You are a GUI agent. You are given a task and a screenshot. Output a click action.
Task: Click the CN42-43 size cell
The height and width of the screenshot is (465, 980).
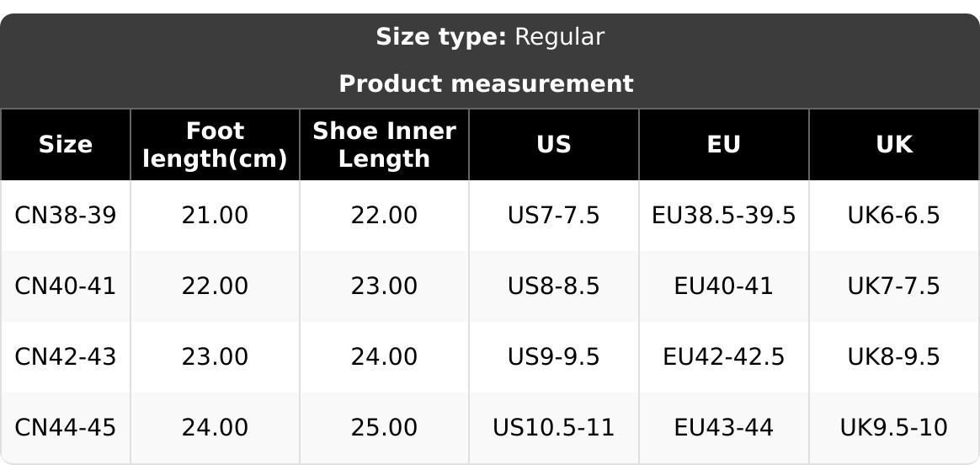tap(66, 357)
